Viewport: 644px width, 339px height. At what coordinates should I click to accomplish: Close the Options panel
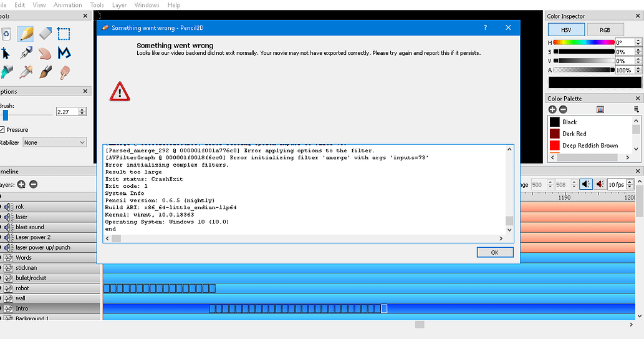point(85,91)
